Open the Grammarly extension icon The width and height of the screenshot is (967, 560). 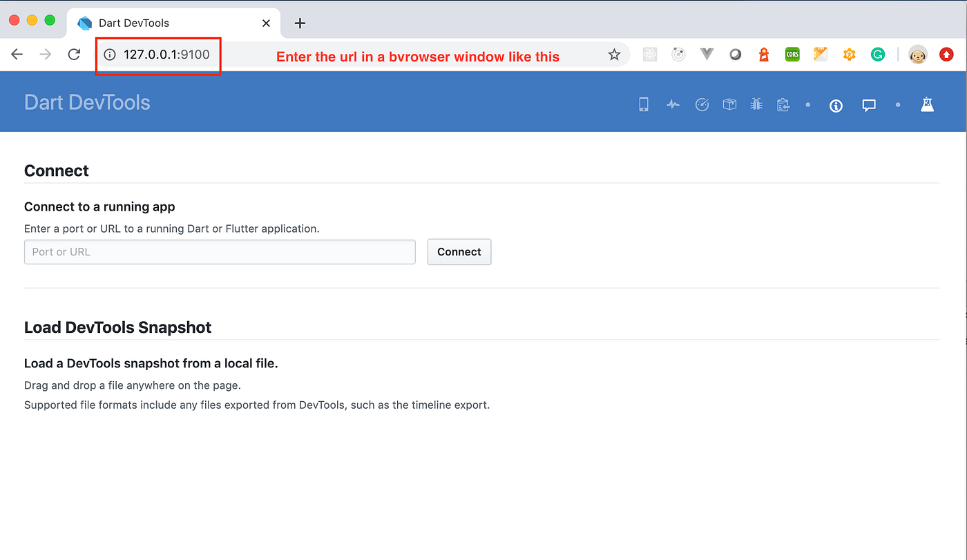click(877, 53)
